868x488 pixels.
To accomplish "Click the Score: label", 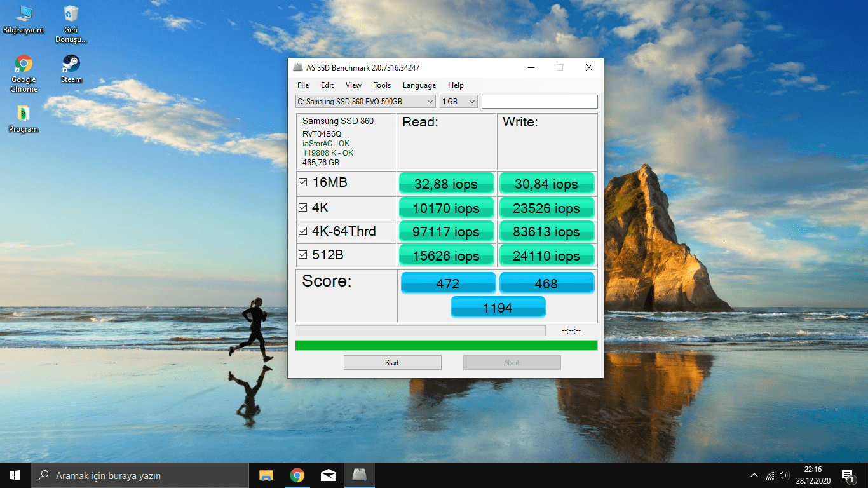I will coord(327,281).
